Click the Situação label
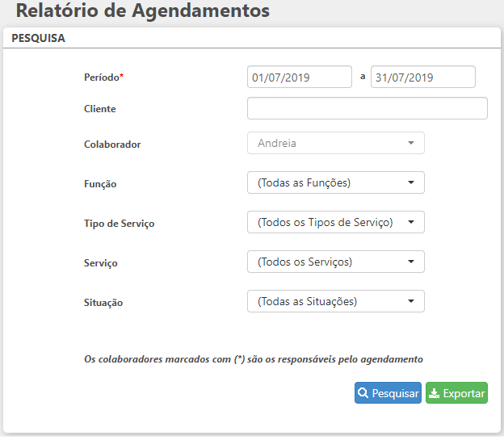504x440 pixels. (103, 303)
